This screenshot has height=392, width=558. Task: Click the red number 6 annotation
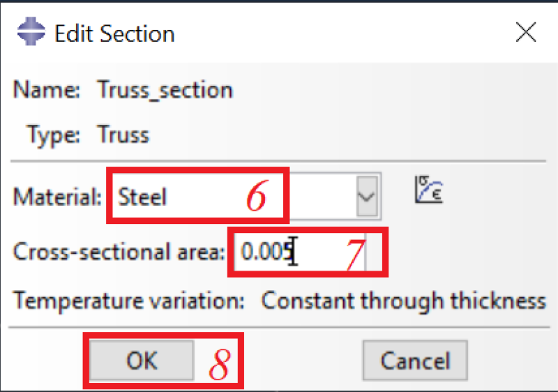(x=256, y=195)
